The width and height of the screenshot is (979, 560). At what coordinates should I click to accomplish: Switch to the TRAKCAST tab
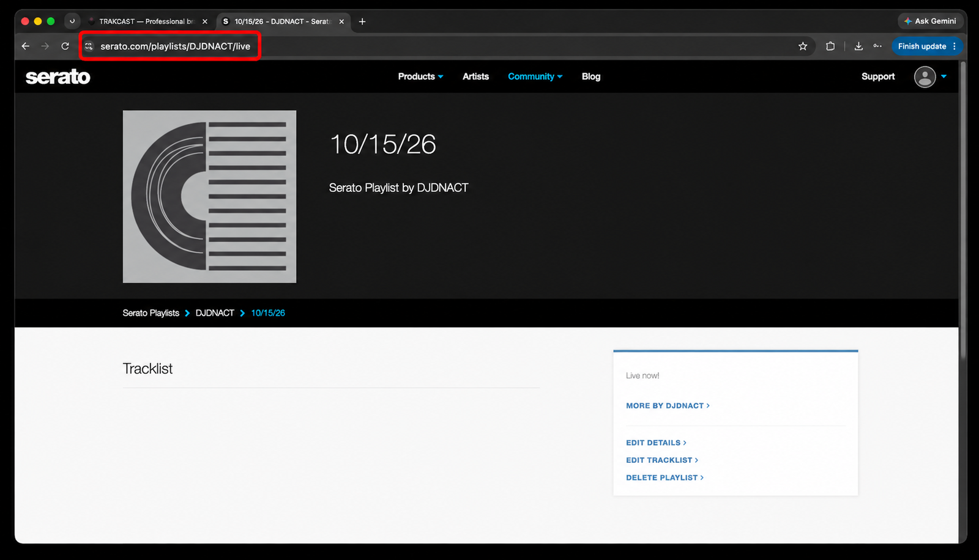coord(147,21)
